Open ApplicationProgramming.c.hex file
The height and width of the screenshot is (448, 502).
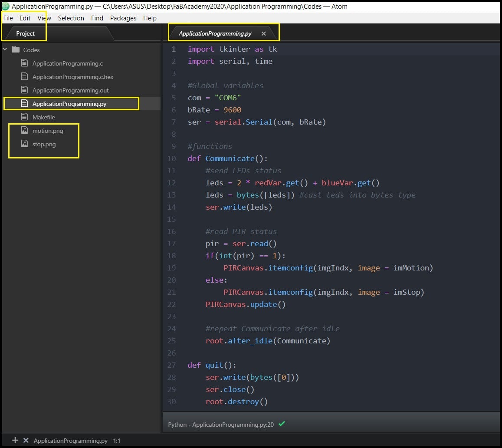coord(72,77)
